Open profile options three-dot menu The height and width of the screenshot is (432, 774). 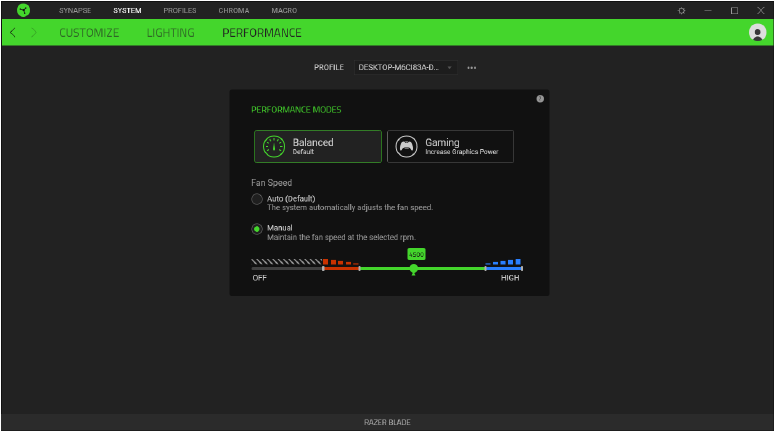click(472, 68)
